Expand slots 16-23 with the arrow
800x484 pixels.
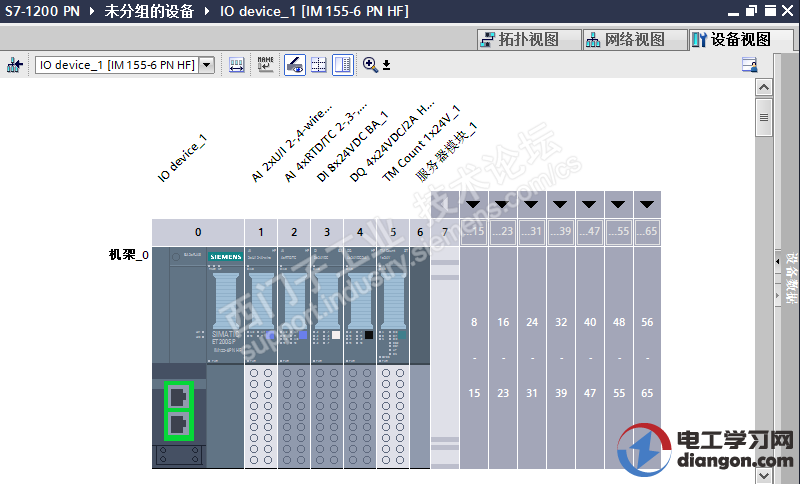point(502,205)
